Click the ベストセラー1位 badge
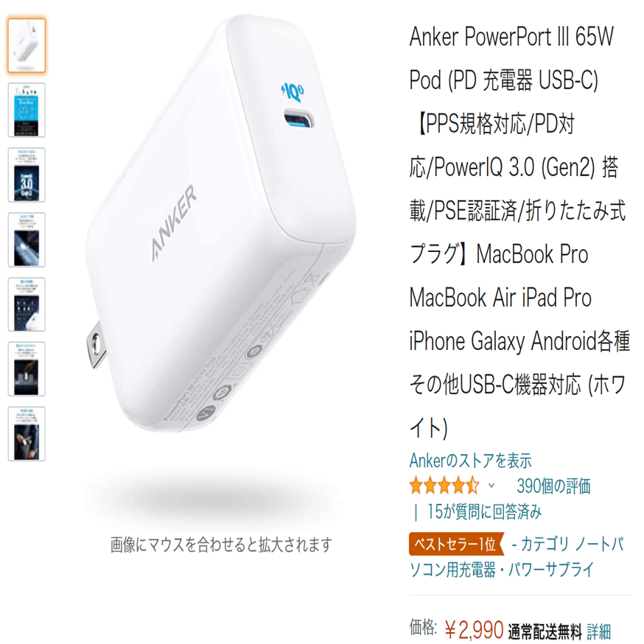This screenshot has height=644, width=644. coord(456,545)
